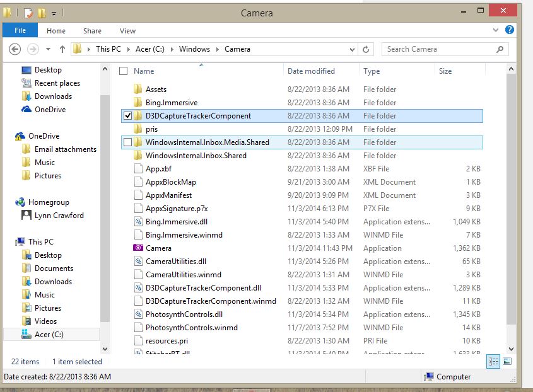Switch to the View ribbon tab
Viewport: 533px width, 392px height.
pos(127,31)
